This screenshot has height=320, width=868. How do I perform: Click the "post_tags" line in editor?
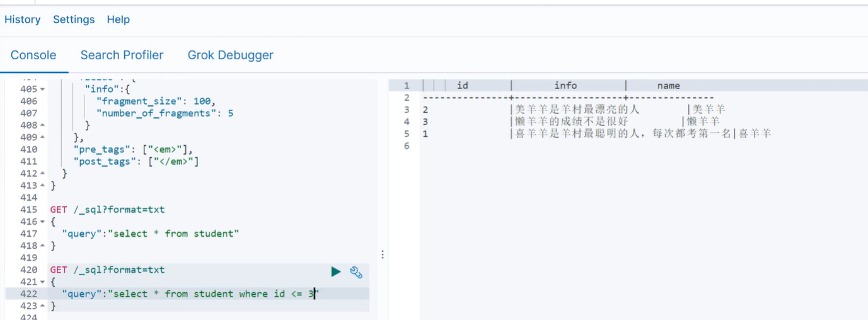coord(136,162)
